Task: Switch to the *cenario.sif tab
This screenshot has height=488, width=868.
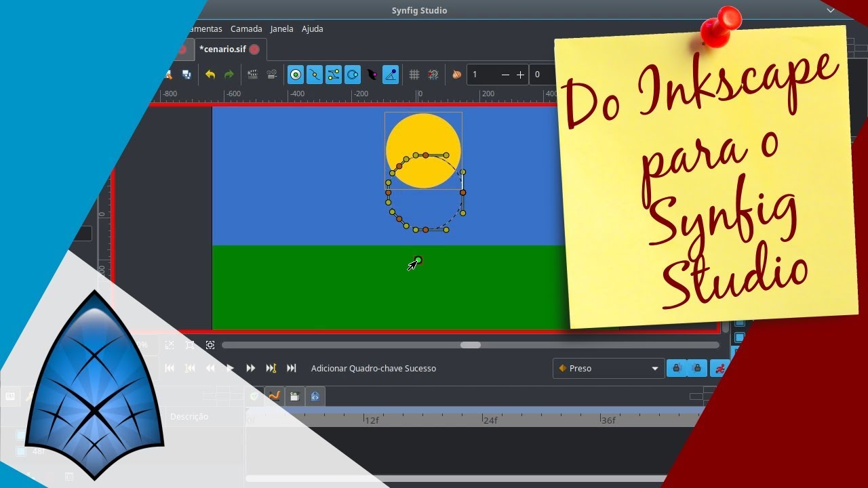Action: [x=223, y=49]
